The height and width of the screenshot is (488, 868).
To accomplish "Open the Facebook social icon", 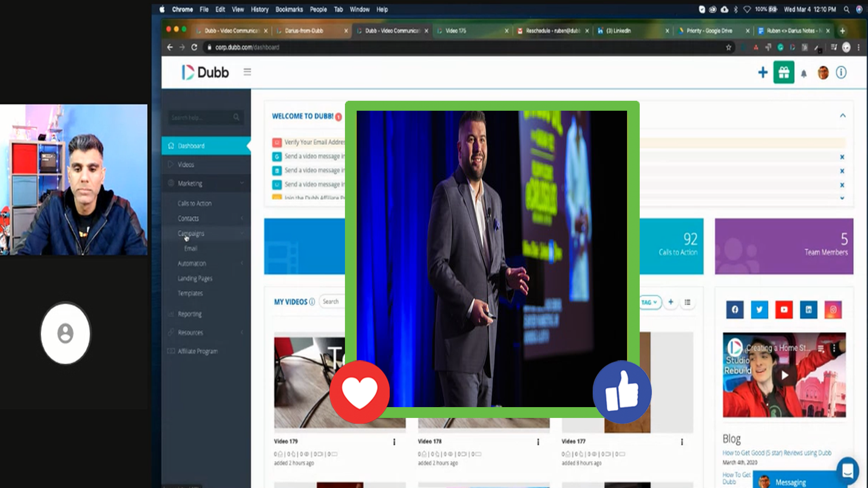I will [x=735, y=310].
